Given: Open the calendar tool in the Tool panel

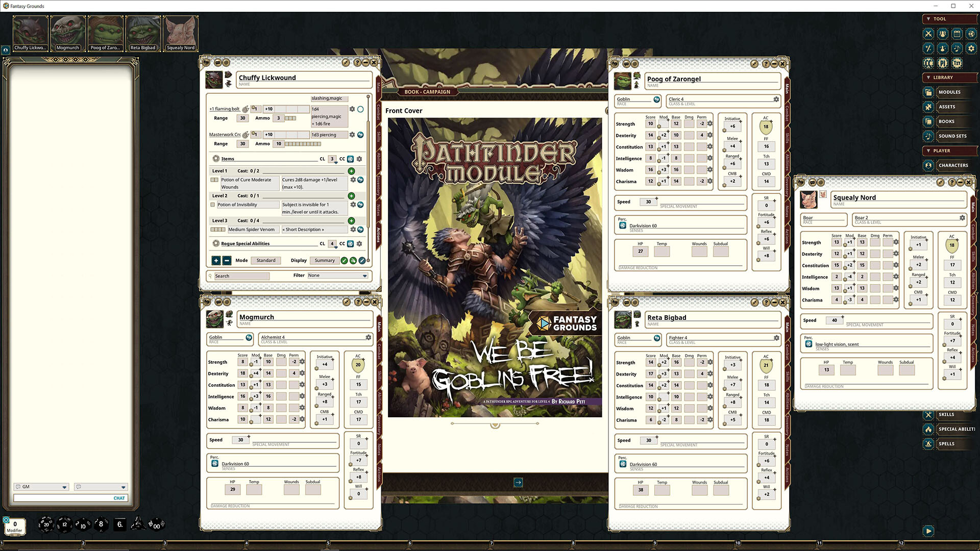Looking at the screenshot, I should (x=957, y=34).
